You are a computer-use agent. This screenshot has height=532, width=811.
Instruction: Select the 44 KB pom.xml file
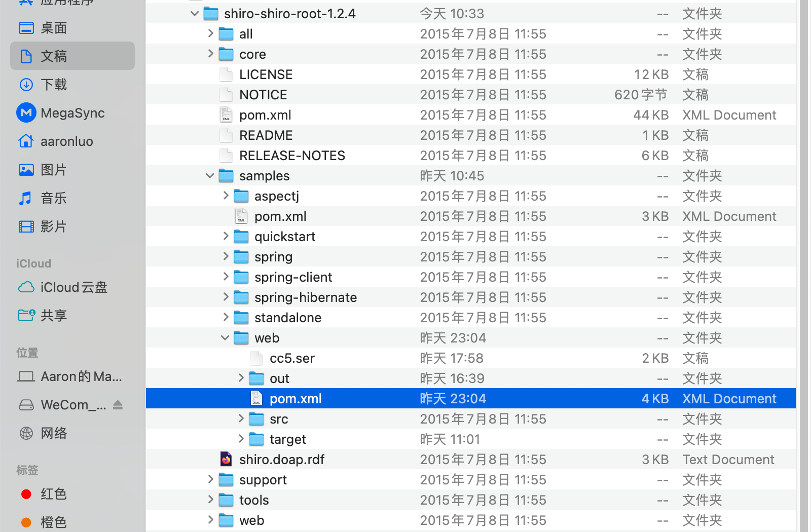471,115
